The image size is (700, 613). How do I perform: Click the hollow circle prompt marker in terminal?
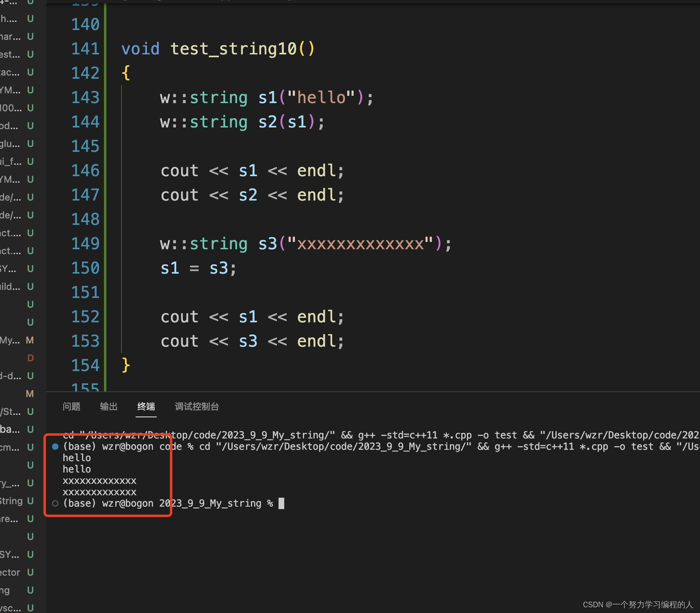click(x=55, y=503)
